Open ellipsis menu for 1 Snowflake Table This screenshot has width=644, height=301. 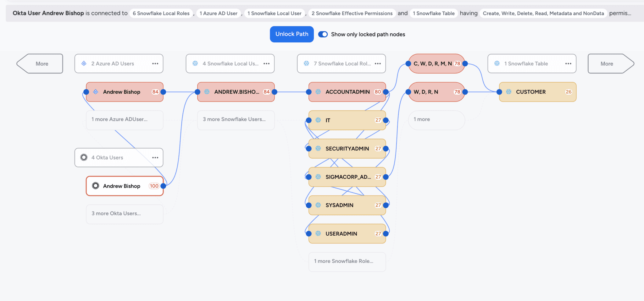pyautogui.click(x=568, y=63)
